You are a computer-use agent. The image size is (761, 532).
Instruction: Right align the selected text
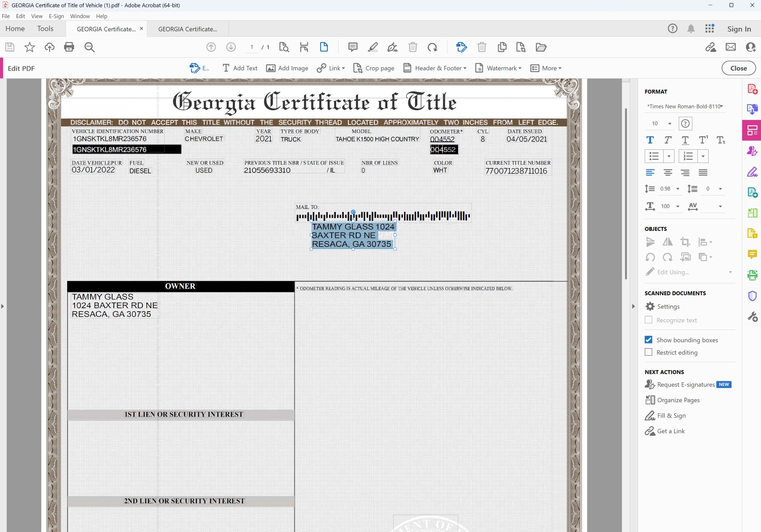685,172
